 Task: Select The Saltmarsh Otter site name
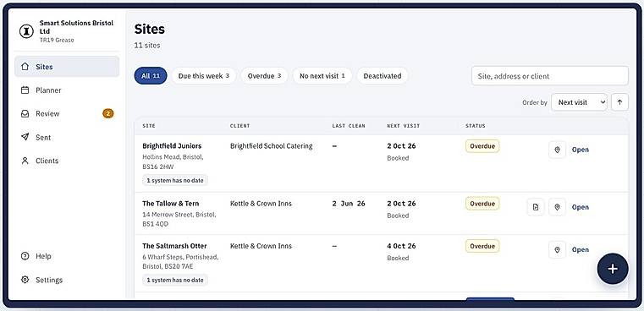[174, 246]
